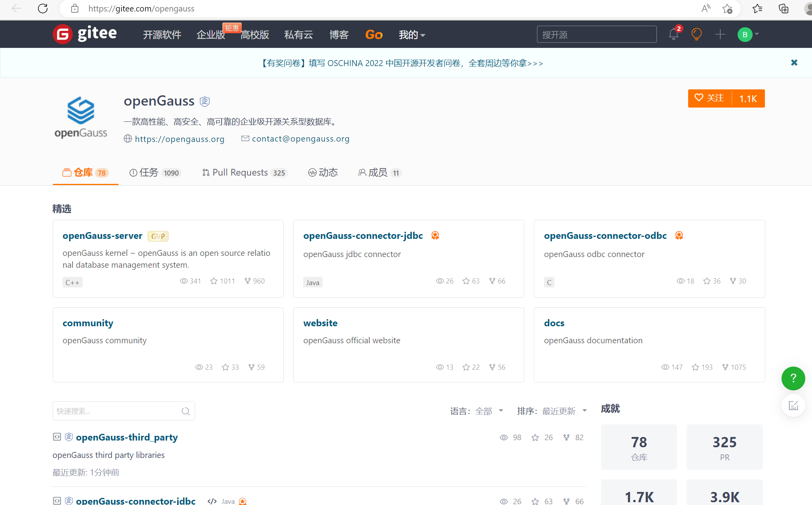This screenshot has height=505, width=812.
Task: Click watch count on community card
Action: point(204,367)
